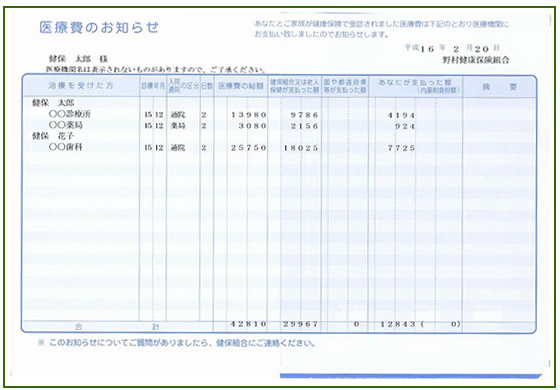This screenshot has width=560, height=390.
Task: Click the self-paid amount 7725
Action: coord(401,148)
